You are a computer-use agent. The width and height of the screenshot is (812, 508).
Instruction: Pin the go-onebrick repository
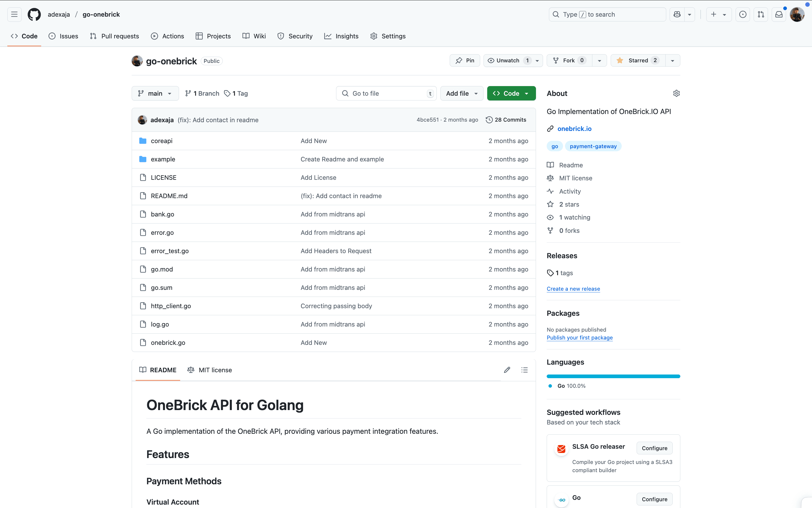click(x=465, y=60)
